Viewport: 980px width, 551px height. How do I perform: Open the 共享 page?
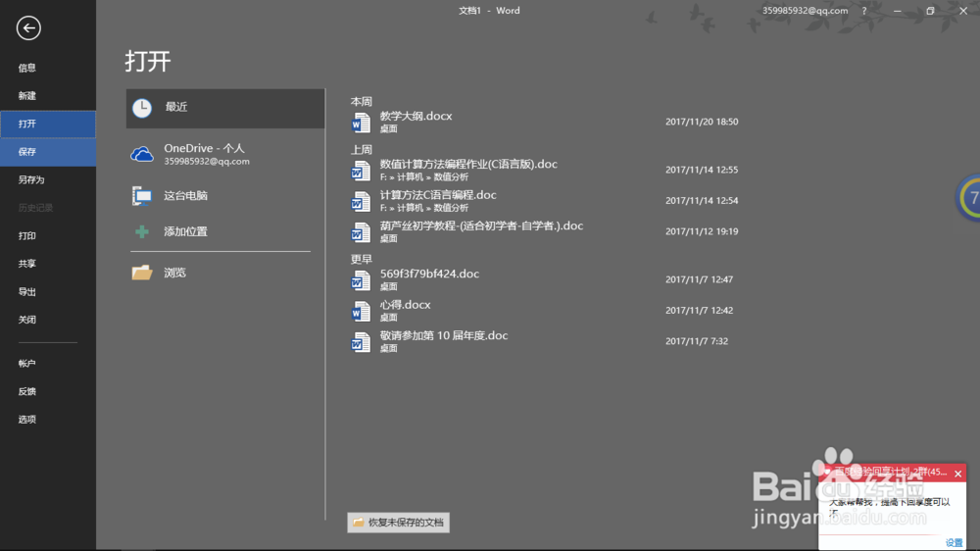[x=47, y=264]
